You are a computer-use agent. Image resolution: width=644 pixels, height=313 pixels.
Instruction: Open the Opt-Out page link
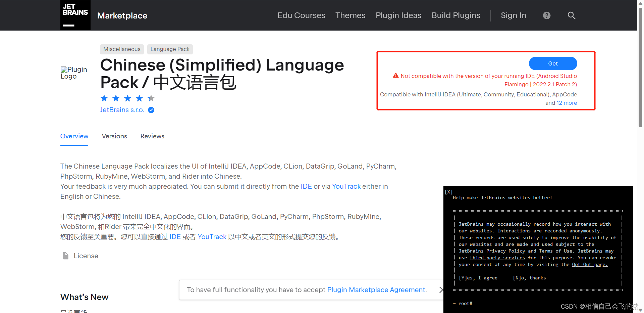590,264
